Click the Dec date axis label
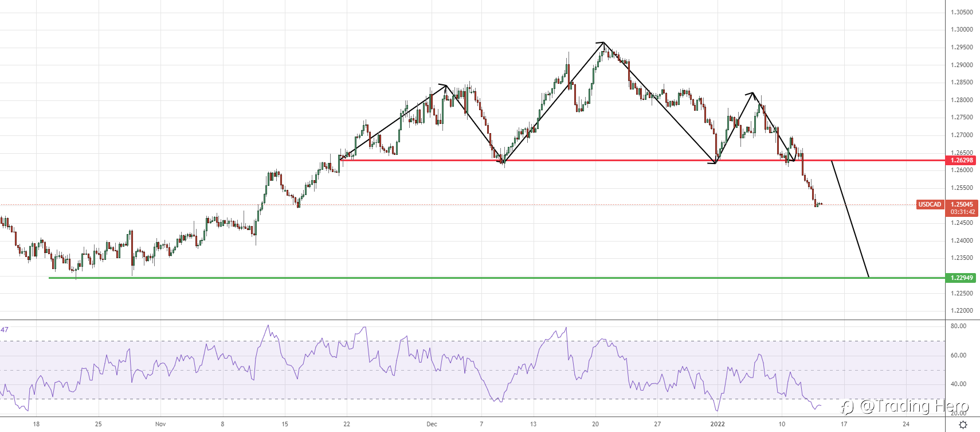Screen dimensions: 980x432 pyautogui.click(x=432, y=424)
